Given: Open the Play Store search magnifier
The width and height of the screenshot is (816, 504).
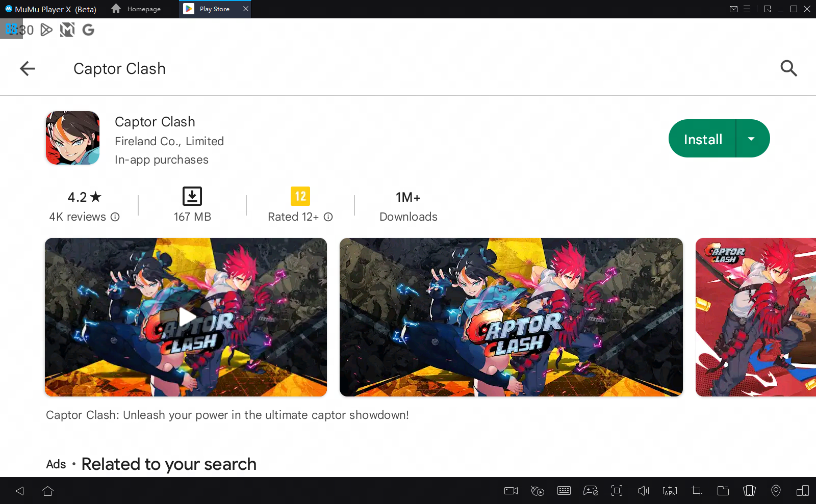Looking at the screenshot, I should 788,68.
